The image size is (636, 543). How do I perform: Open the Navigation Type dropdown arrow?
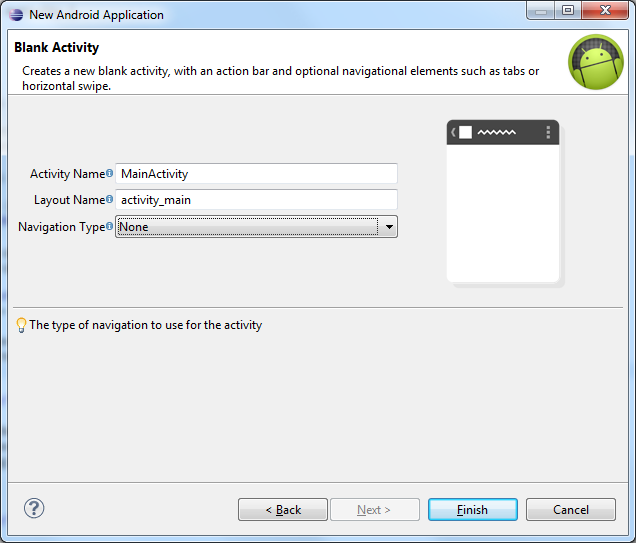click(389, 227)
